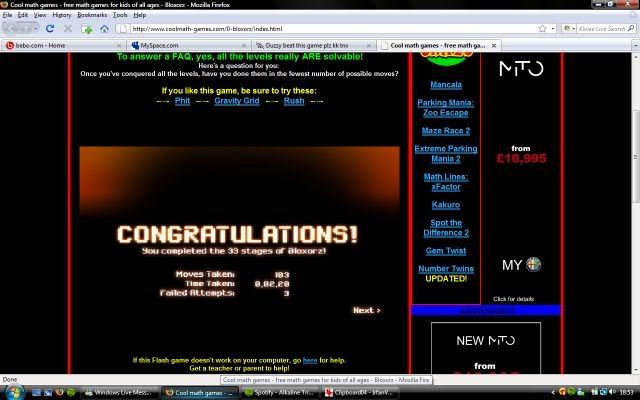This screenshot has height=400, width=640.
Task: Click inside the URL address field
Action: [x=300, y=29]
